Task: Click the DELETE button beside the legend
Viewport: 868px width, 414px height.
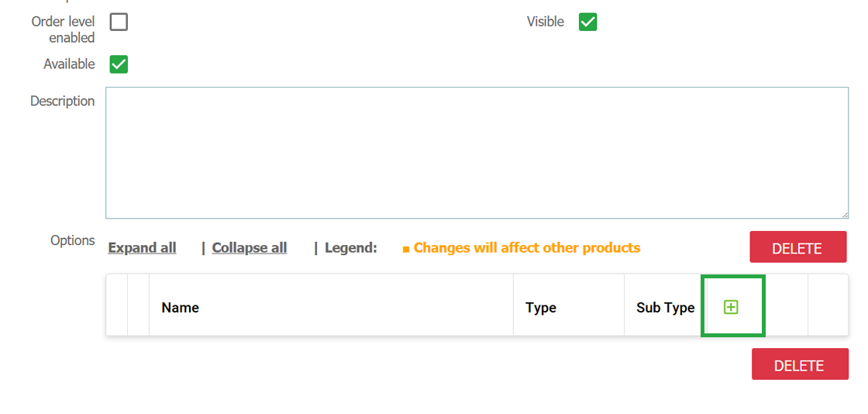Action: (x=798, y=247)
